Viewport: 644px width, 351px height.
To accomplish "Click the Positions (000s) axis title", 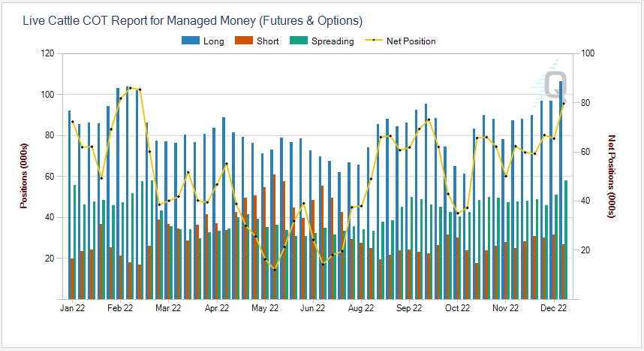I will tap(24, 176).
